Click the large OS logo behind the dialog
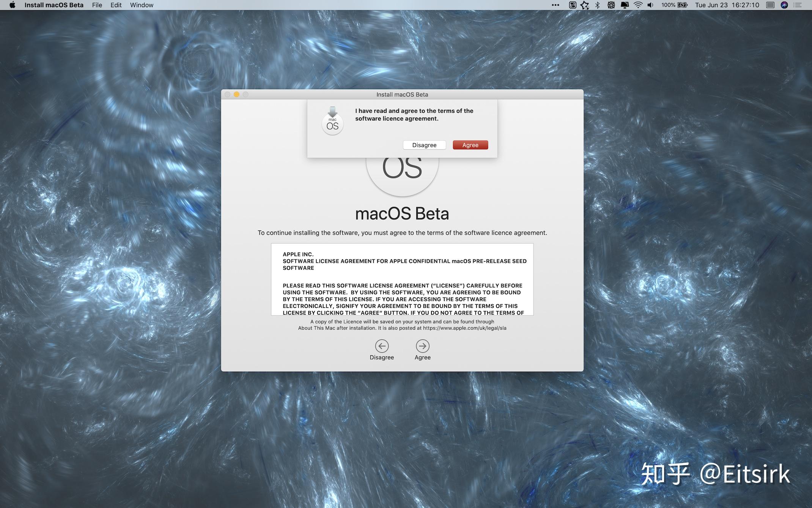Viewport: 812px width, 508px height. [402, 177]
